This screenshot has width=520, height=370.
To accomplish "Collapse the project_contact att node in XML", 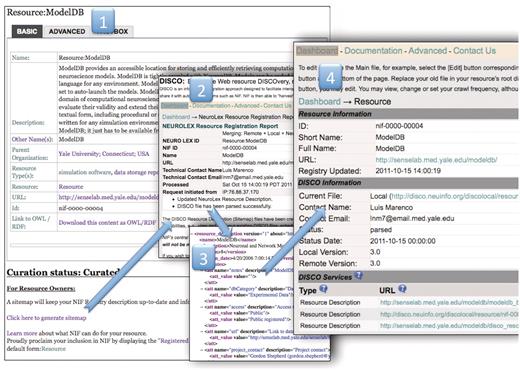I will (202, 350).
